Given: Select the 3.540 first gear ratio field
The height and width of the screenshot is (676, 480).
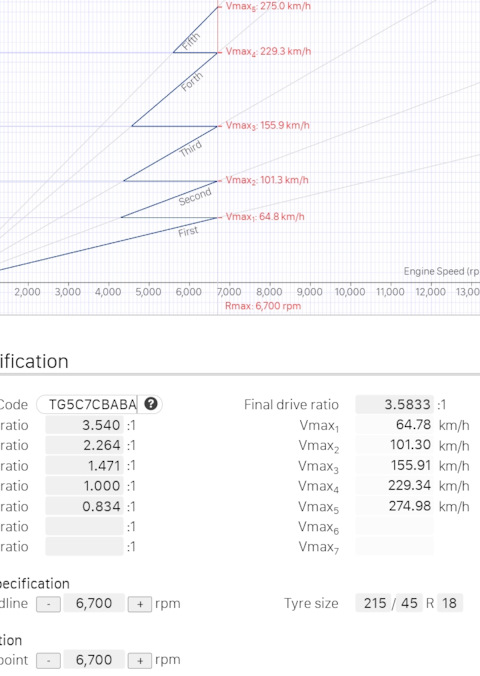Looking at the screenshot, I should [85, 425].
